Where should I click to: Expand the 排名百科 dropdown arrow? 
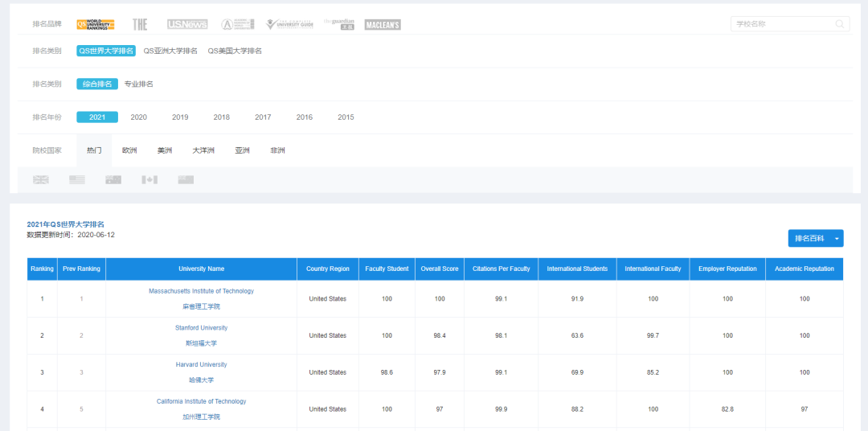[837, 239]
